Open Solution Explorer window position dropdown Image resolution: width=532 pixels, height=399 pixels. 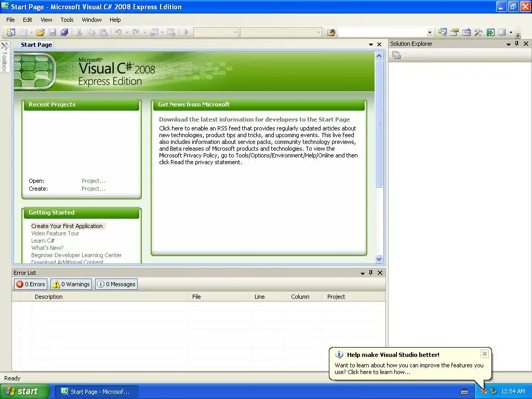click(x=508, y=44)
